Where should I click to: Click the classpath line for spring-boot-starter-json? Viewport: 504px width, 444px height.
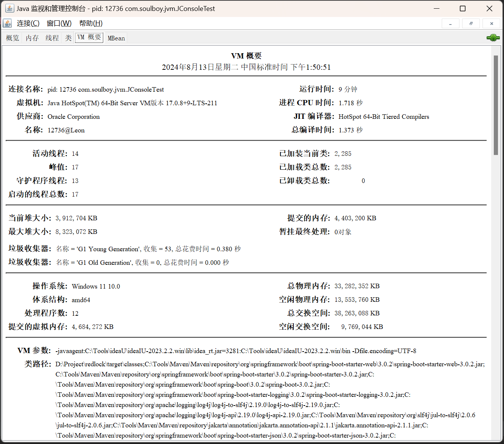pyautogui.click(x=225, y=436)
